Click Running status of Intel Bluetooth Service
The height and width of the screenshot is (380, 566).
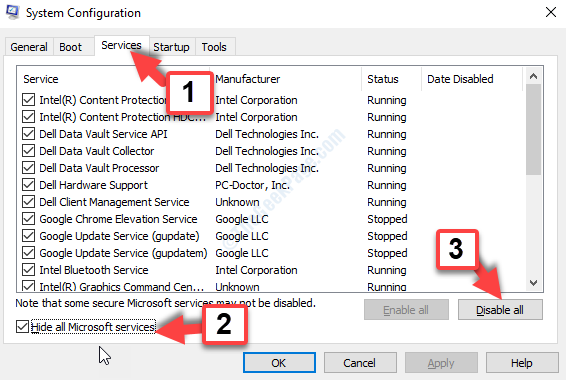click(387, 270)
